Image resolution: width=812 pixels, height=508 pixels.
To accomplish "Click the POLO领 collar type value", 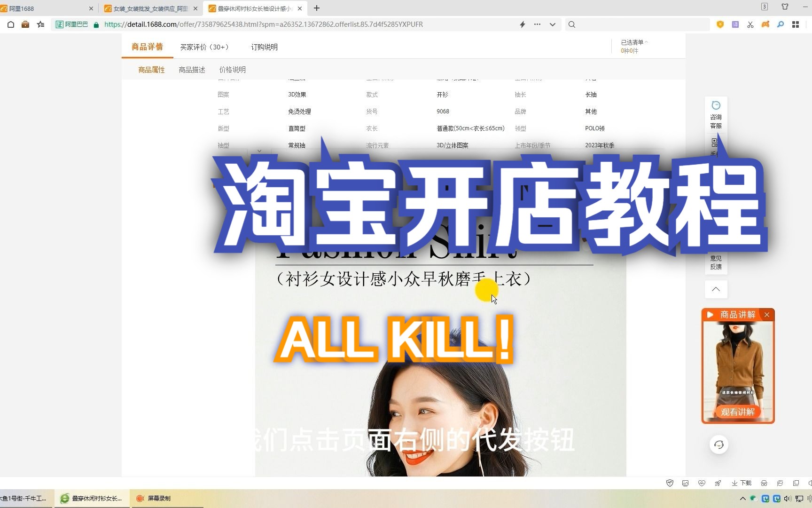I will (594, 128).
